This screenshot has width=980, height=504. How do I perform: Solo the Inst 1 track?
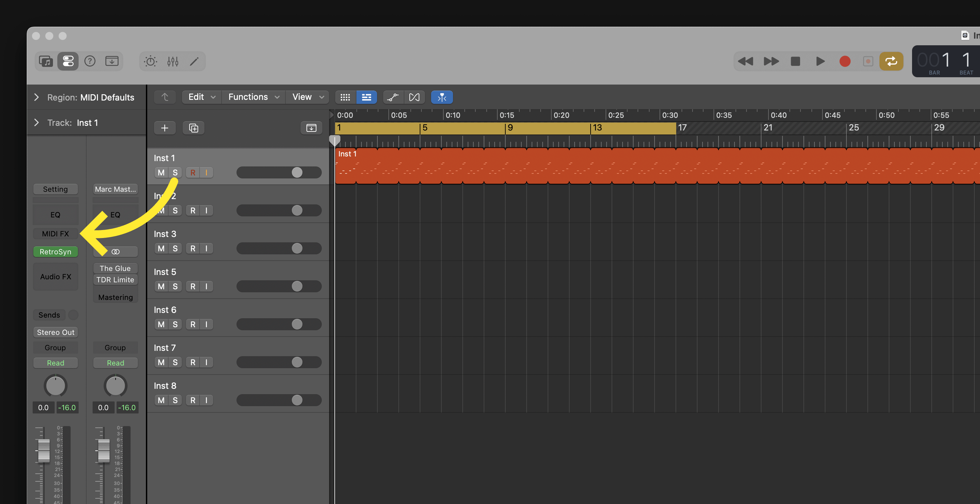[x=175, y=172]
